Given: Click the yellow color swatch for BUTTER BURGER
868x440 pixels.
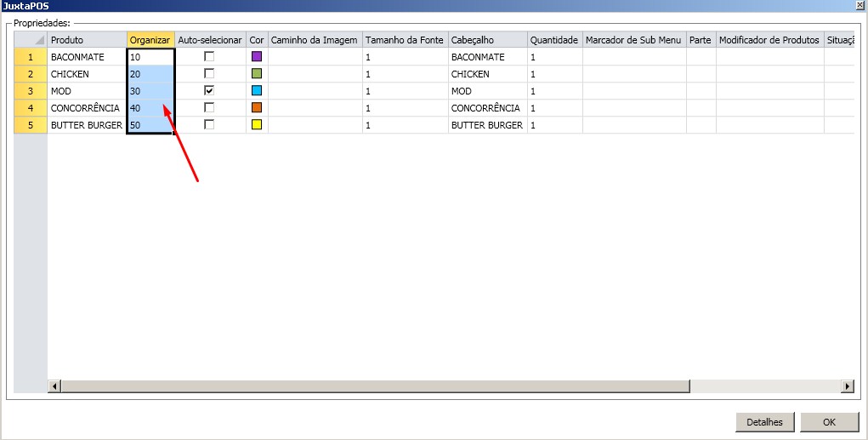Looking at the screenshot, I should (x=256, y=125).
